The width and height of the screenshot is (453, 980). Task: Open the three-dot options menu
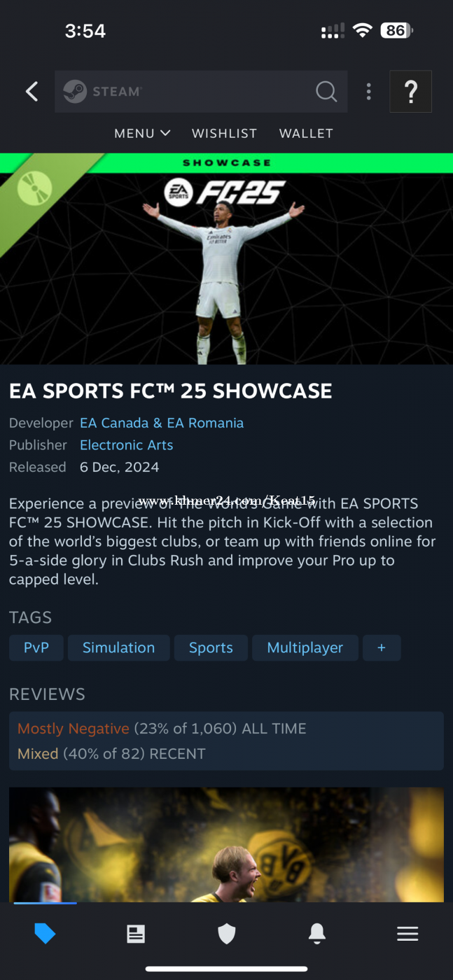[368, 91]
